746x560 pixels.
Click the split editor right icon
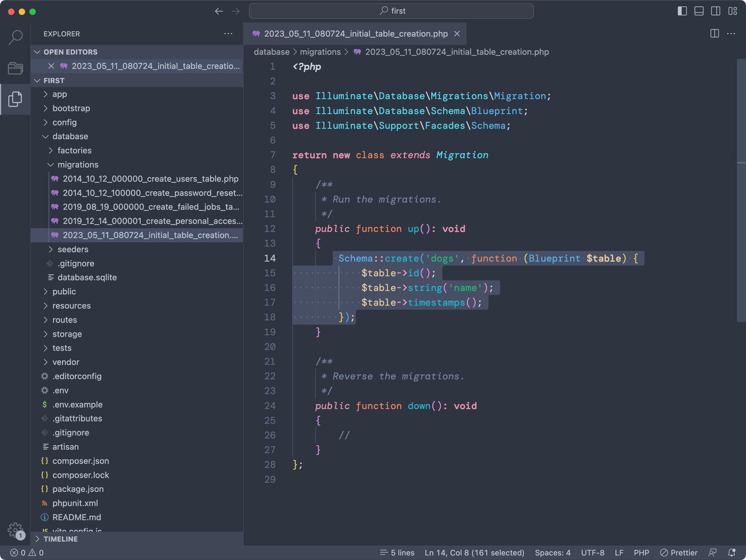pos(714,34)
